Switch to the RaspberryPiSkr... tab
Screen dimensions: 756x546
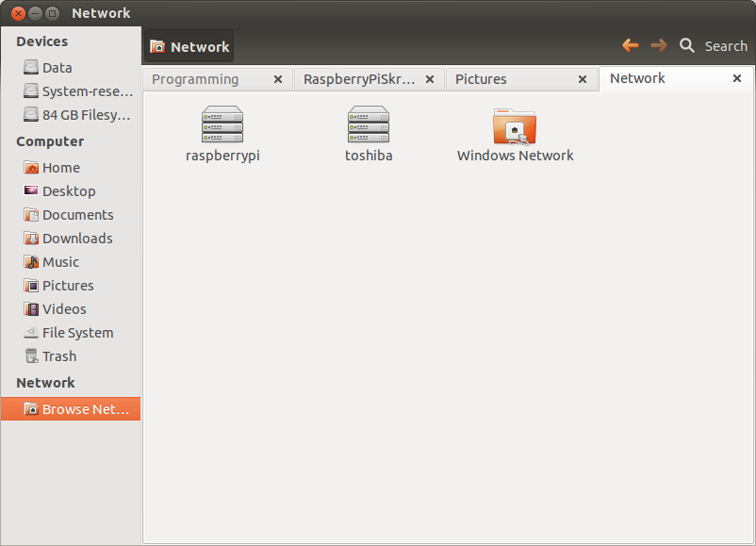click(x=359, y=79)
